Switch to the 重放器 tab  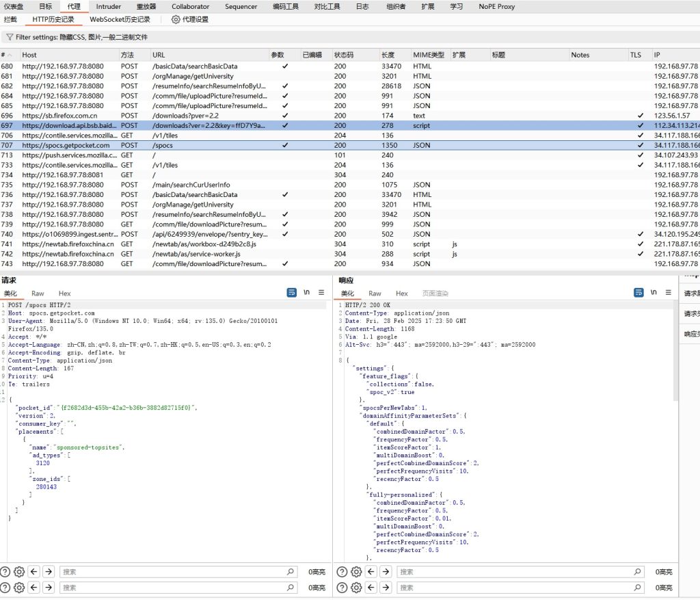[146, 7]
